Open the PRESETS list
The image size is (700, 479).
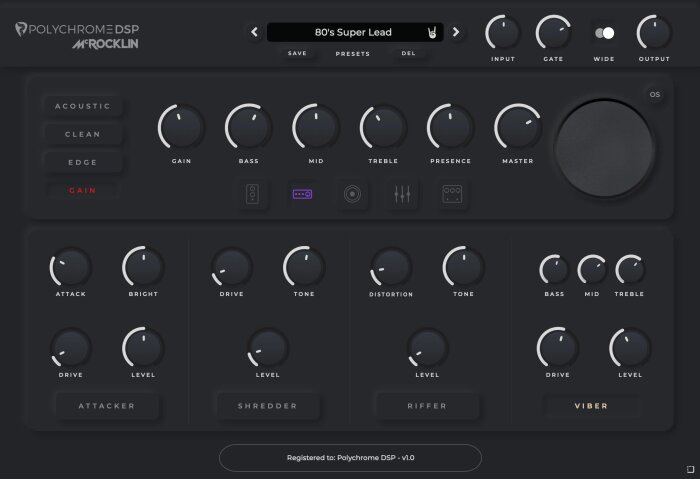click(353, 54)
